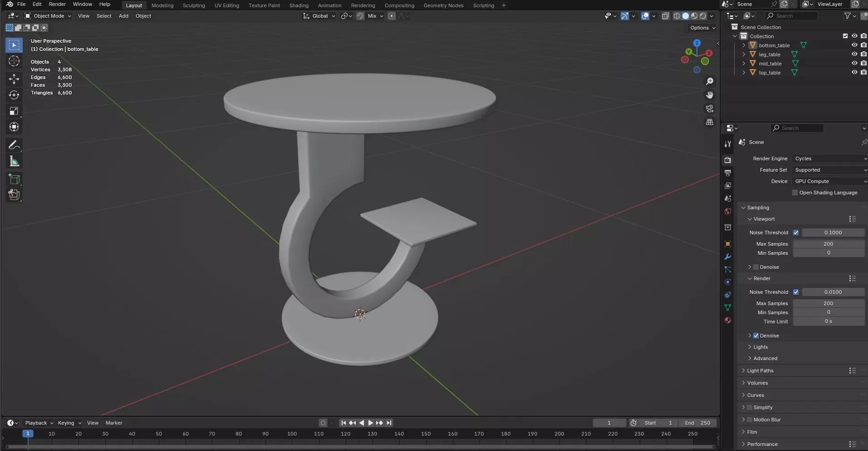Switch to Rendered viewport shading

point(703,16)
